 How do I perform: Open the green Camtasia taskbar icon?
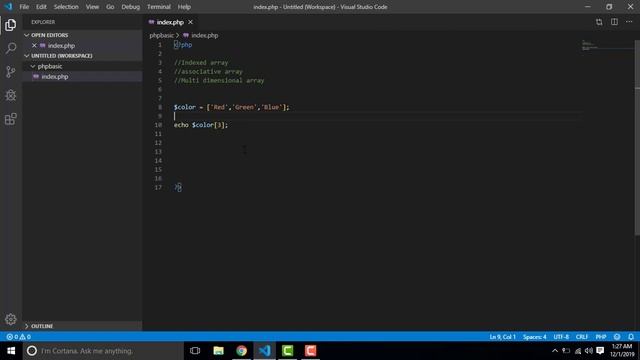287,351
